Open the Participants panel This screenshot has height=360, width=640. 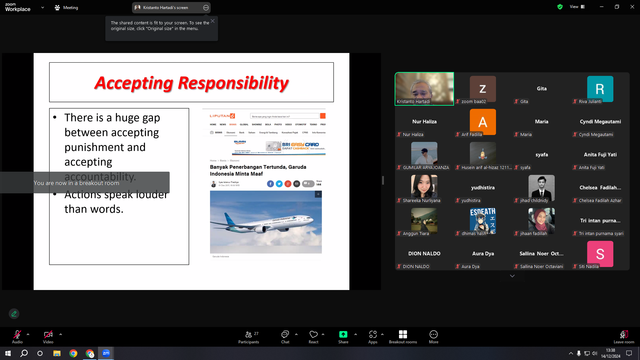point(249,337)
